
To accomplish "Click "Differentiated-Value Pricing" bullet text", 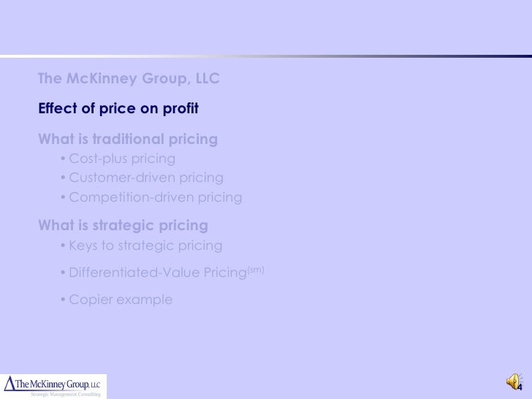I will coord(158,272).
